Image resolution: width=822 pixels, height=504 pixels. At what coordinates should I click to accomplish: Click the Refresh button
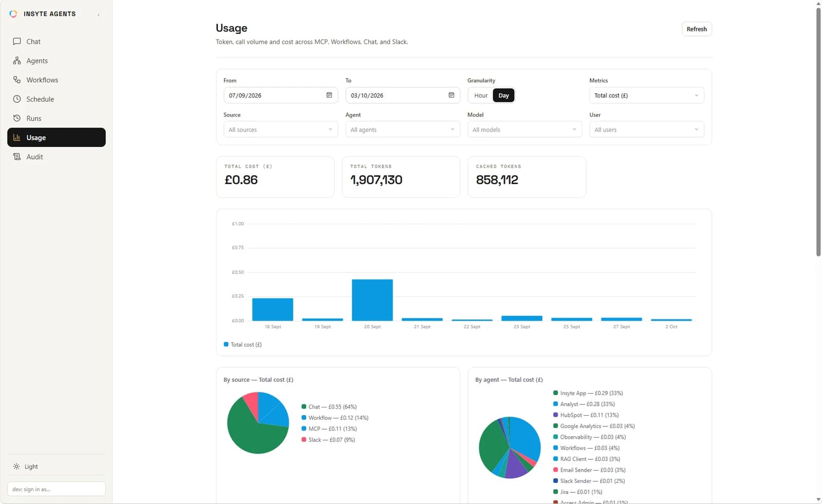[x=697, y=29]
